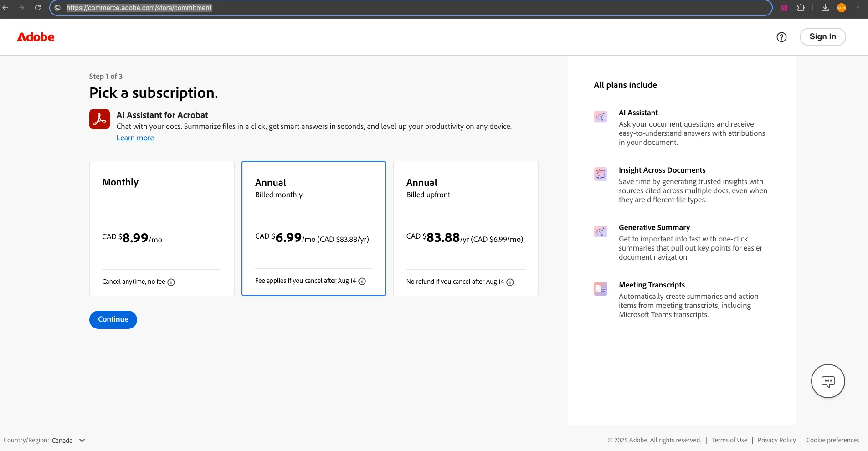Open the browser three-dot menu

858,8
